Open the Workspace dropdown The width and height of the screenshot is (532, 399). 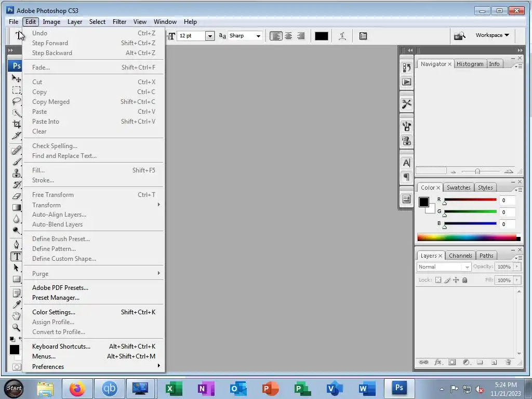point(493,35)
